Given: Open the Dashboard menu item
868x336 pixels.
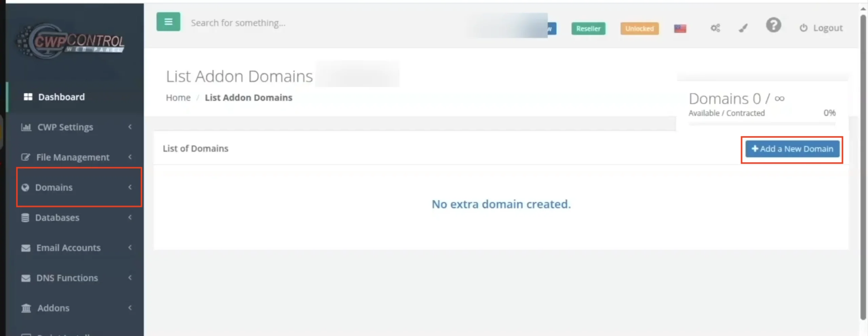Looking at the screenshot, I should click(75, 97).
